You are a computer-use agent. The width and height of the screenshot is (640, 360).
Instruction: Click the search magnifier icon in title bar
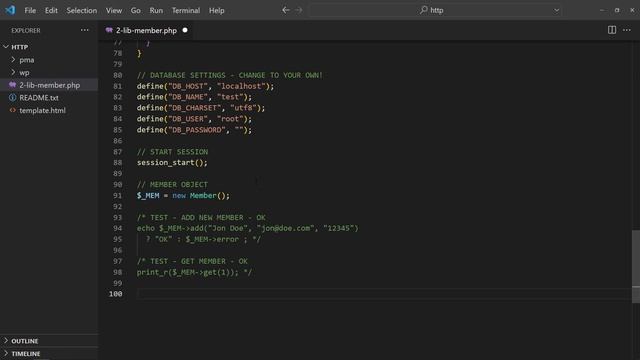click(424, 10)
